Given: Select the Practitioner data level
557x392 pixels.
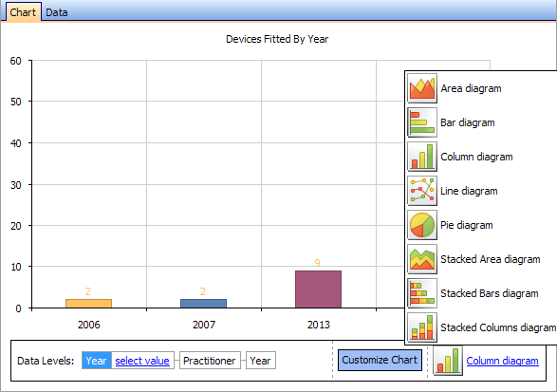Looking at the screenshot, I should 210,361.
